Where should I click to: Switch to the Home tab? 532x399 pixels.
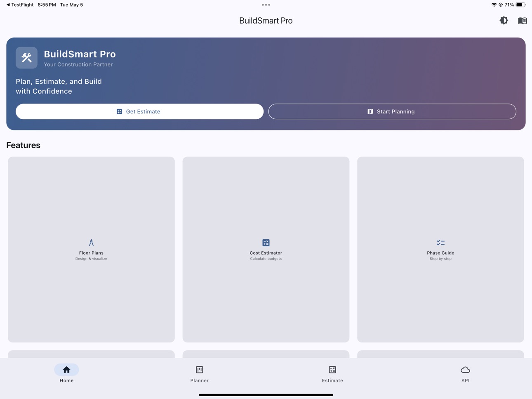point(66,374)
